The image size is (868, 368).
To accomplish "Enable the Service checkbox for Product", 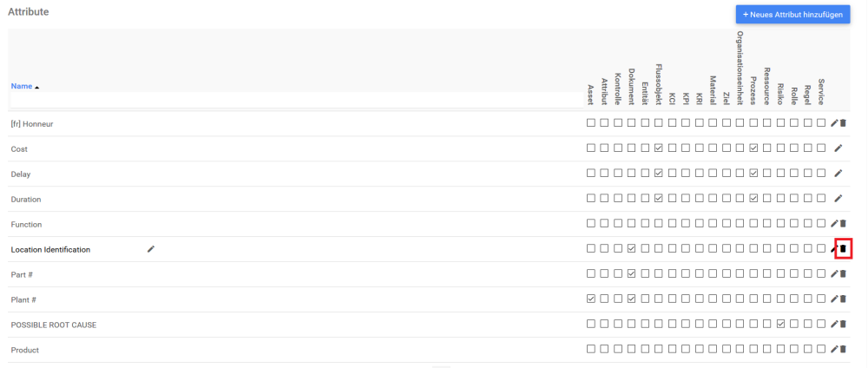I will point(821,350).
